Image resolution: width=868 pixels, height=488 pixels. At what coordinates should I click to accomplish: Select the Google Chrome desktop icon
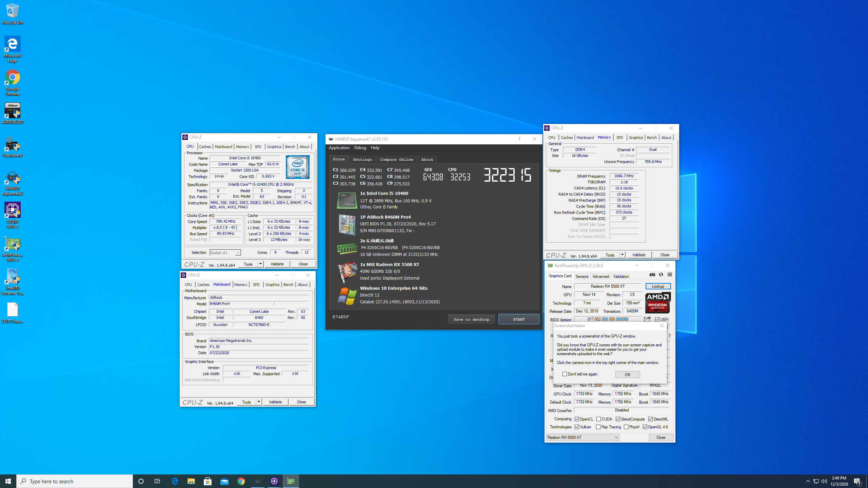pos(13,83)
